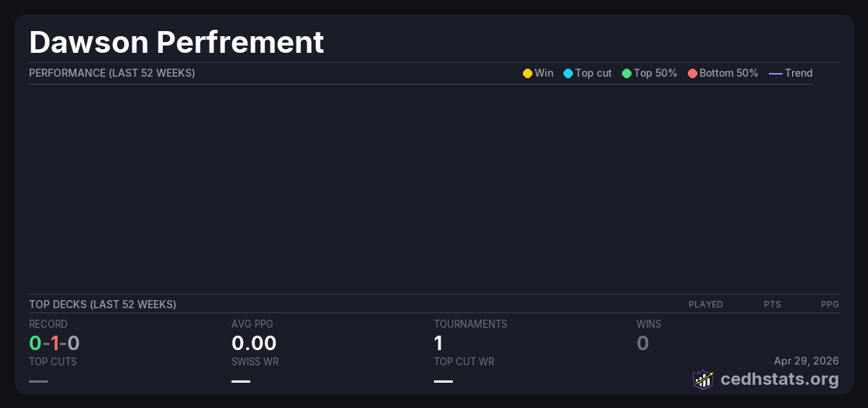
Task: Click the green Top 50% legend dot
Action: coord(626,74)
